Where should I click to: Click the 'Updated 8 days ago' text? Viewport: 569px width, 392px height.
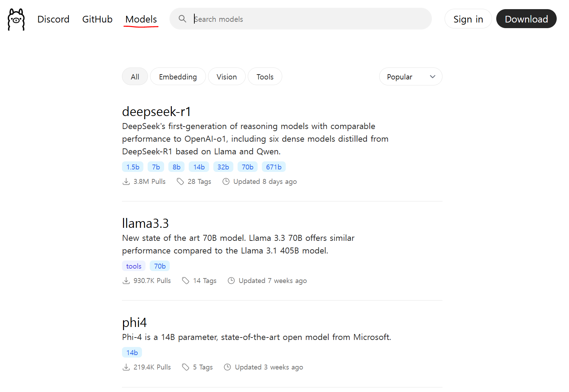coord(265,181)
